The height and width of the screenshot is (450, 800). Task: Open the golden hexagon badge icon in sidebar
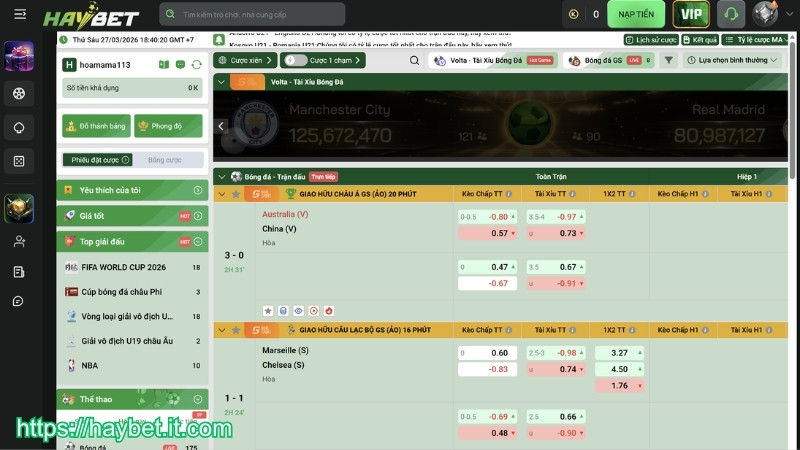[x=19, y=208]
